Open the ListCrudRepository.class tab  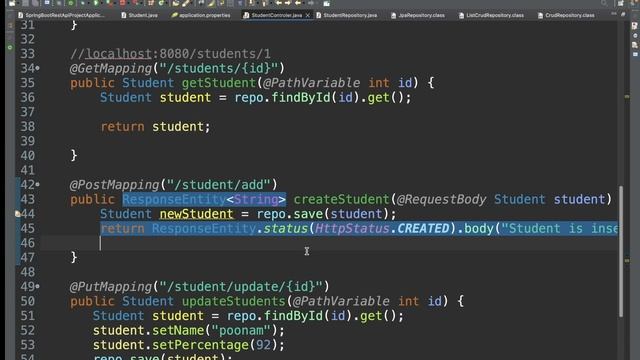[x=491, y=15]
